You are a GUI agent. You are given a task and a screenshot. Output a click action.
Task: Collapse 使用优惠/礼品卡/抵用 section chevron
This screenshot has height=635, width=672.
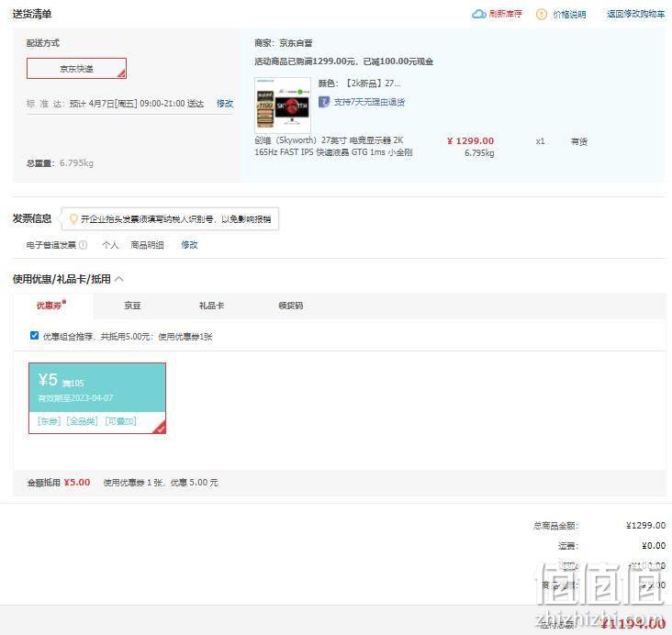(119, 279)
